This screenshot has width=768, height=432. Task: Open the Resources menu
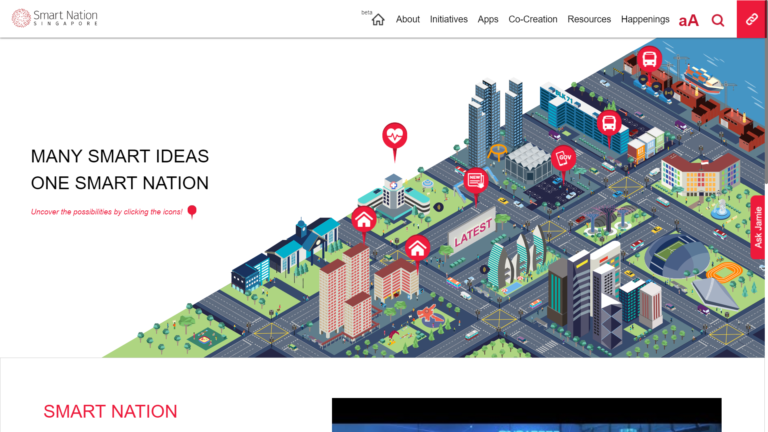589,19
